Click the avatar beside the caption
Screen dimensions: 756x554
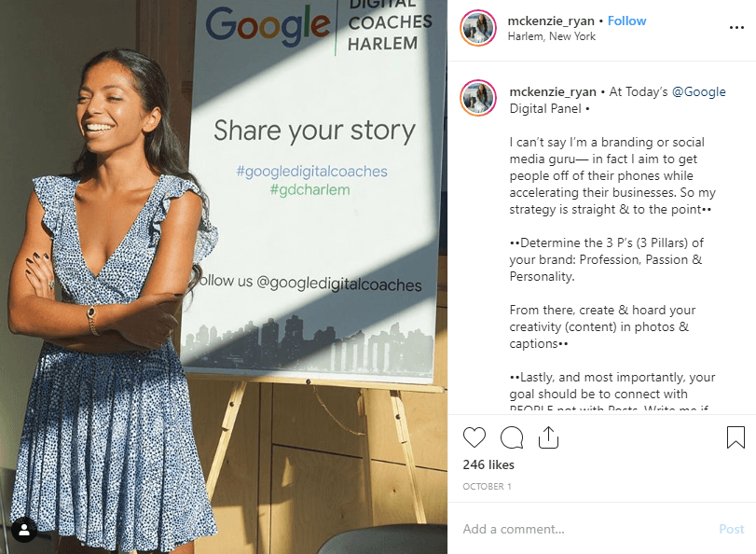point(478,98)
